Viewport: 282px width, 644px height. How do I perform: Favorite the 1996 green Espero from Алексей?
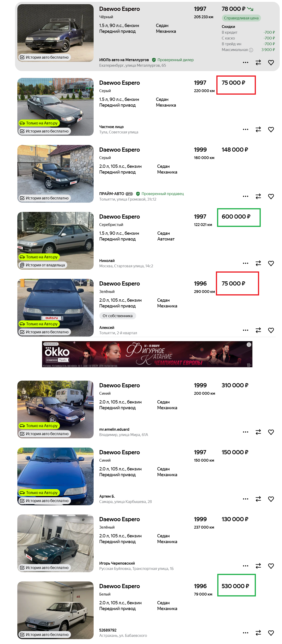pos(271,330)
